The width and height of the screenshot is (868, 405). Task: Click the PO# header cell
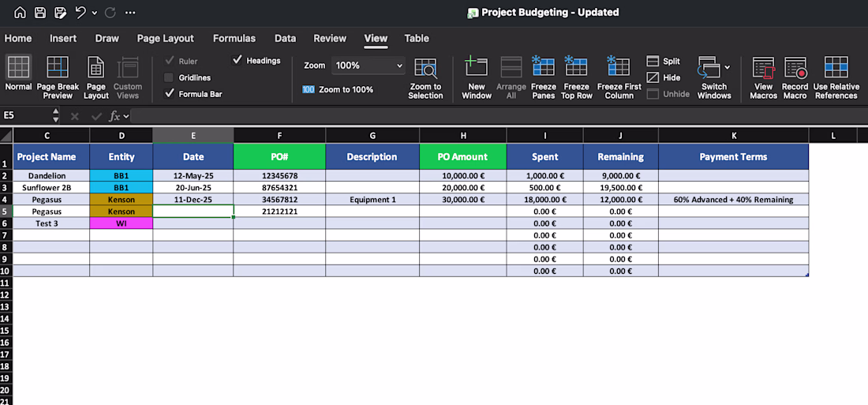click(279, 156)
